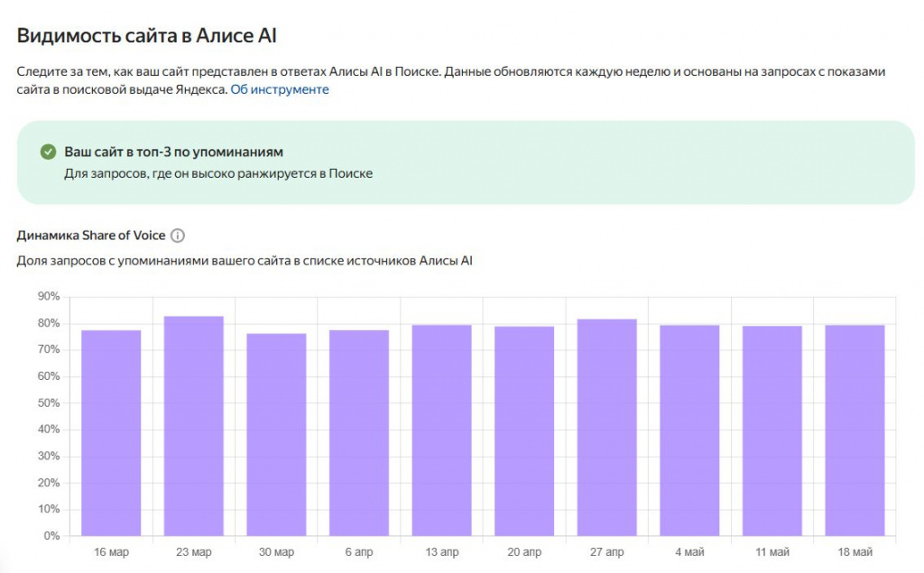Screen dimensions: 924x573
Task: Select the bar for 4 май
Action: pyautogui.click(x=689, y=430)
